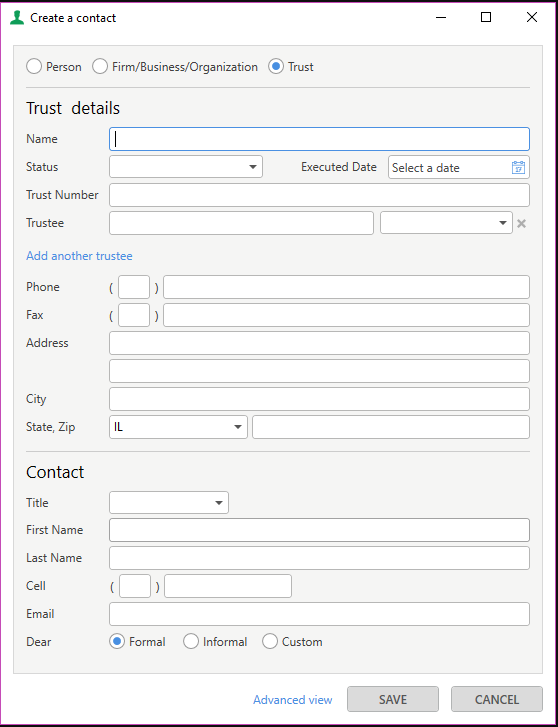The image size is (558, 727).
Task: Click the green contact icon in title bar
Action: 17,18
